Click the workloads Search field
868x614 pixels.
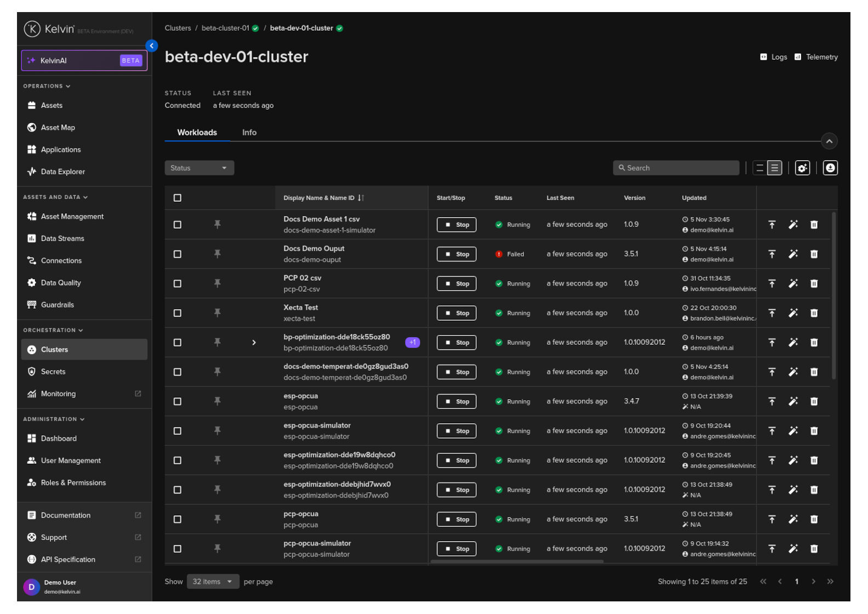[676, 168]
